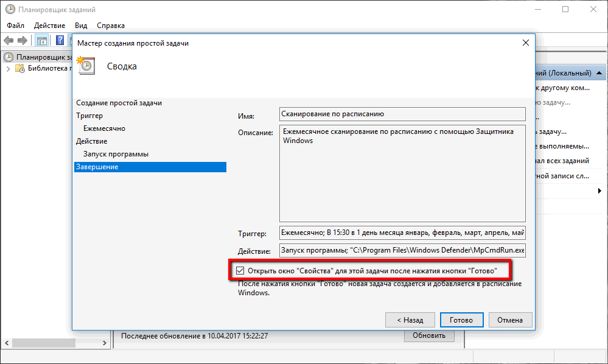The width and height of the screenshot is (608, 364).
Task: Click the "ной записи сл..." action link
Action: pyautogui.click(x=562, y=176)
